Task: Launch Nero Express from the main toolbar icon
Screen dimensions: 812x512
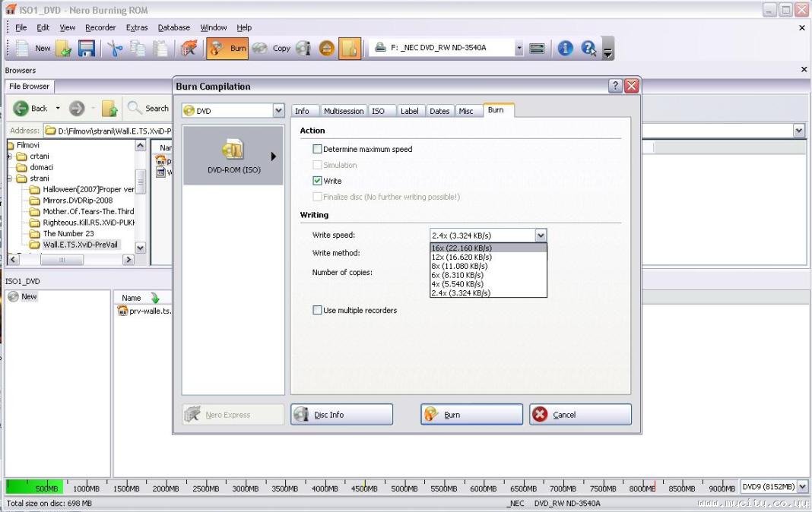Action: [x=189, y=49]
